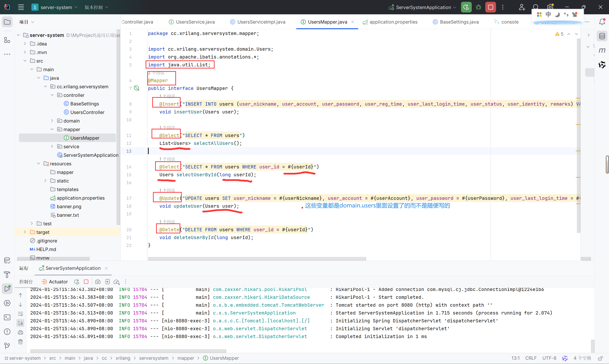This screenshot has height=364, width=609.
Task: Switch to UsersService.java tab
Action: 192,22
